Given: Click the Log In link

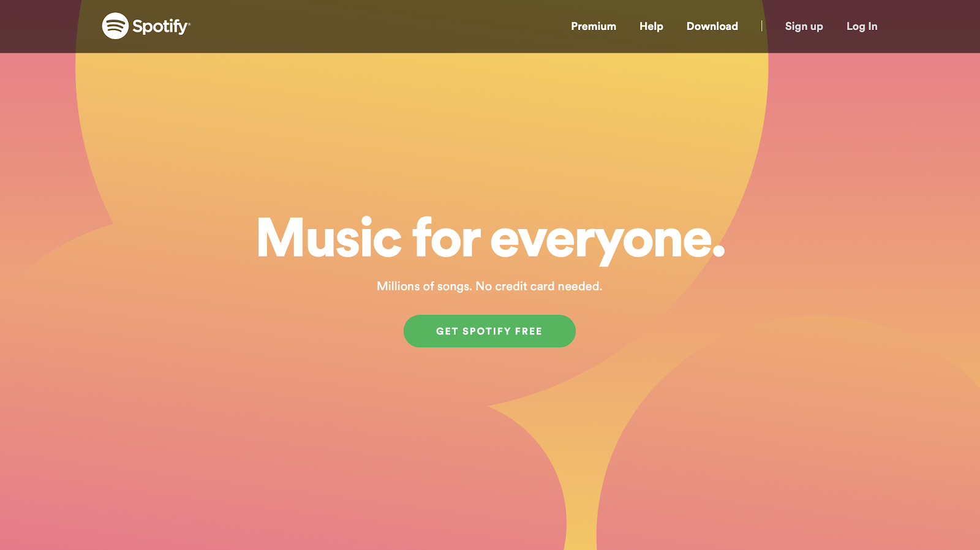Looking at the screenshot, I should [x=862, y=26].
